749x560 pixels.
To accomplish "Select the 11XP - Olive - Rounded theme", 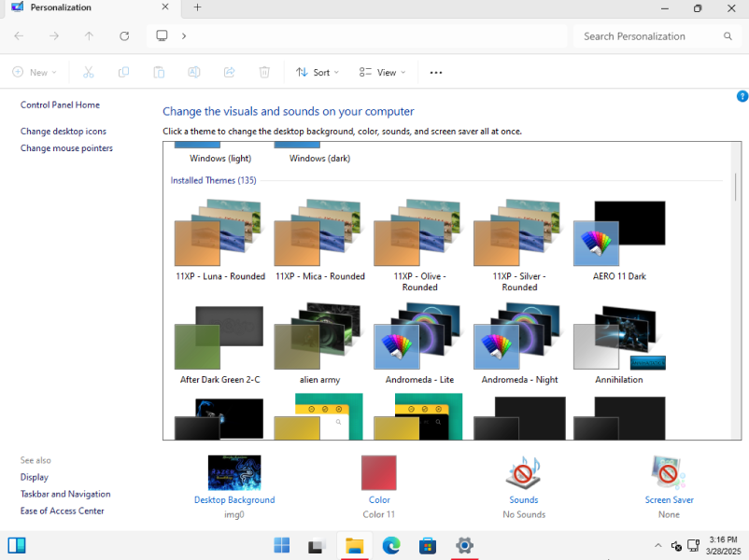I will pos(420,245).
